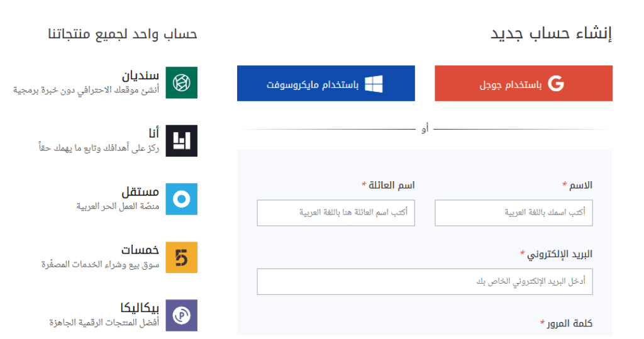
Task: Focus the email address input field
Action: [x=425, y=281]
